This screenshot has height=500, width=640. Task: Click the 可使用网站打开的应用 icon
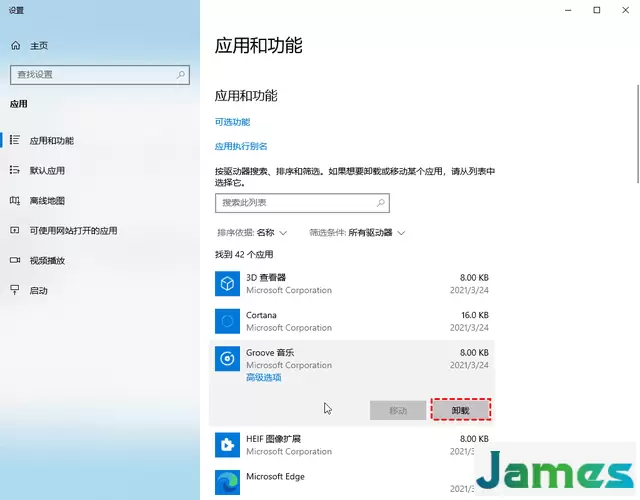pos(15,230)
